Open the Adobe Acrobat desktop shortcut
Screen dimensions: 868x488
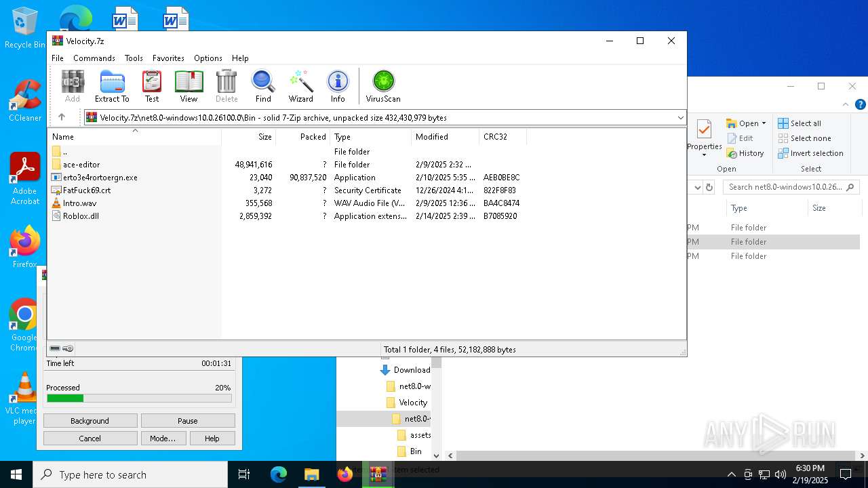point(25,178)
